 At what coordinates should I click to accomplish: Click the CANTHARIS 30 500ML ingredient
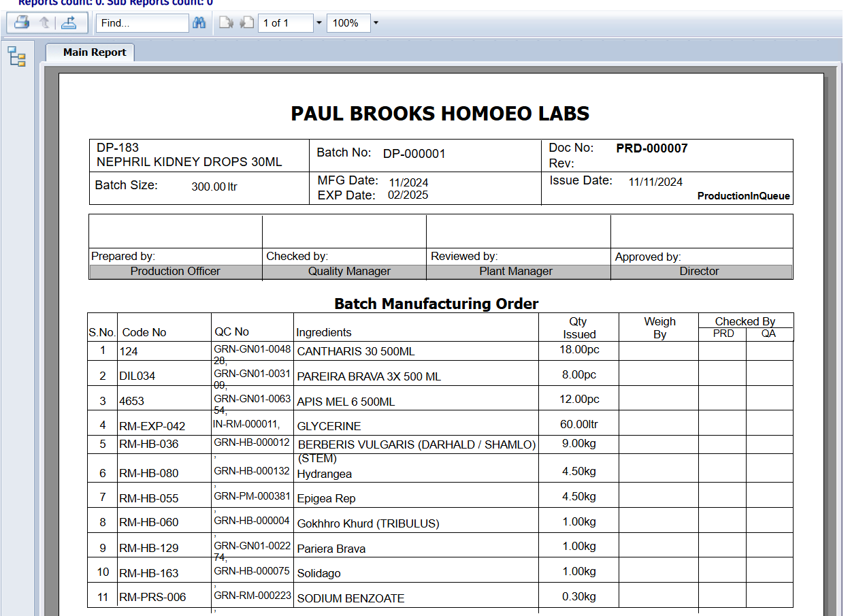tap(356, 352)
